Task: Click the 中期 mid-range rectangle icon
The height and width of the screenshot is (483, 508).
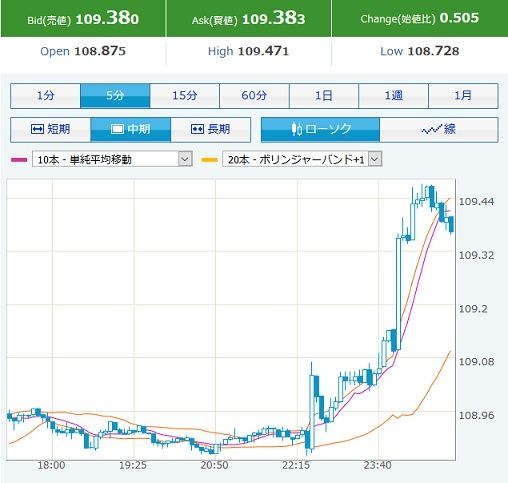Action: [117, 129]
